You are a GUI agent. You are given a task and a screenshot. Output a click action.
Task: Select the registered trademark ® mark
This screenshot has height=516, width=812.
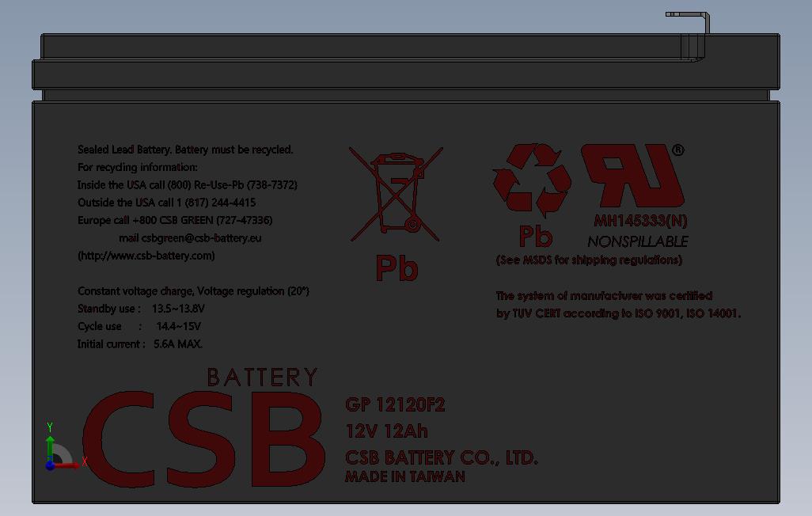tap(678, 150)
